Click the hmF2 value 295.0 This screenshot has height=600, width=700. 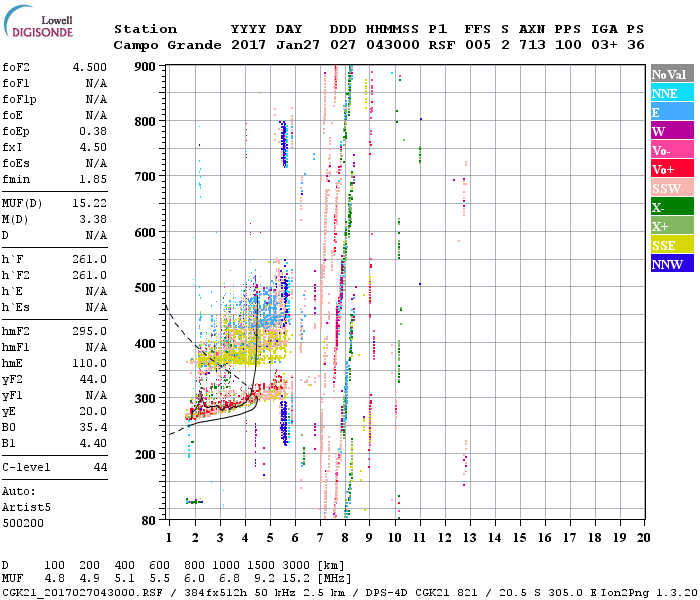coord(87,331)
